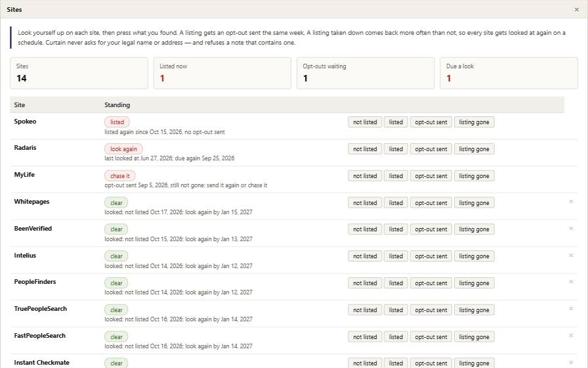Mark Spokeo as opt-out sent
588x368 pixels.
point(431,122)
